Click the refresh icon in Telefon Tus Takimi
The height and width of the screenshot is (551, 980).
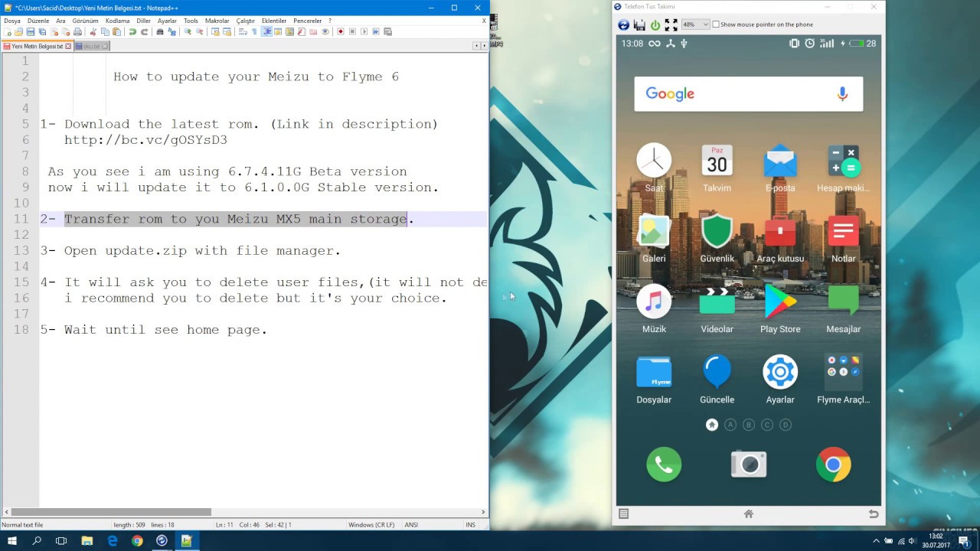[x=624, y=24]
